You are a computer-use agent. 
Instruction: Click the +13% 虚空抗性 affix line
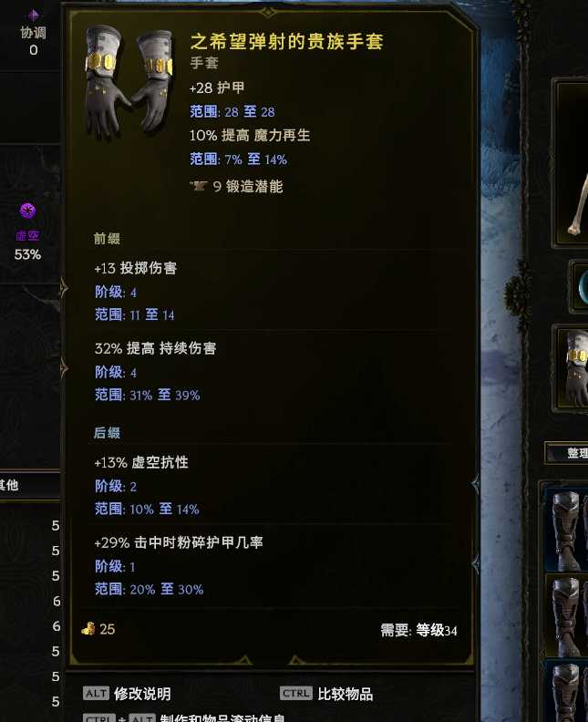[x=141, y=462]
